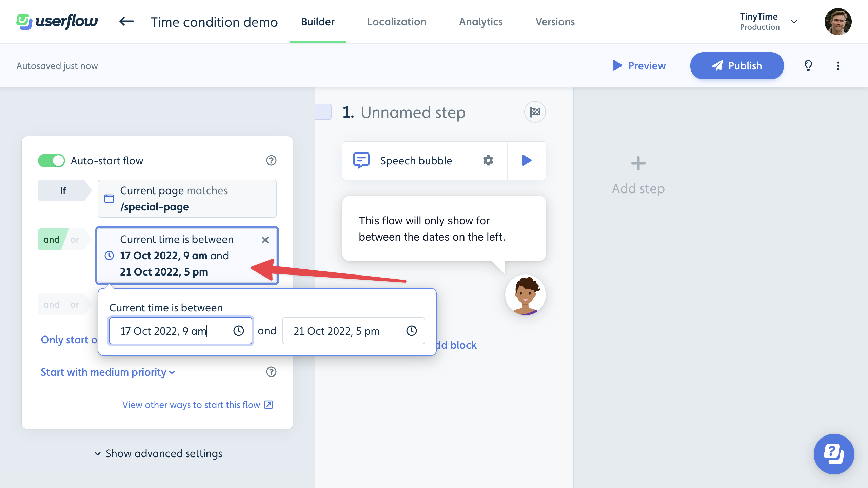Open the lightbulb tips icon
The image size is (868, 488).
[x=808, y=65]
